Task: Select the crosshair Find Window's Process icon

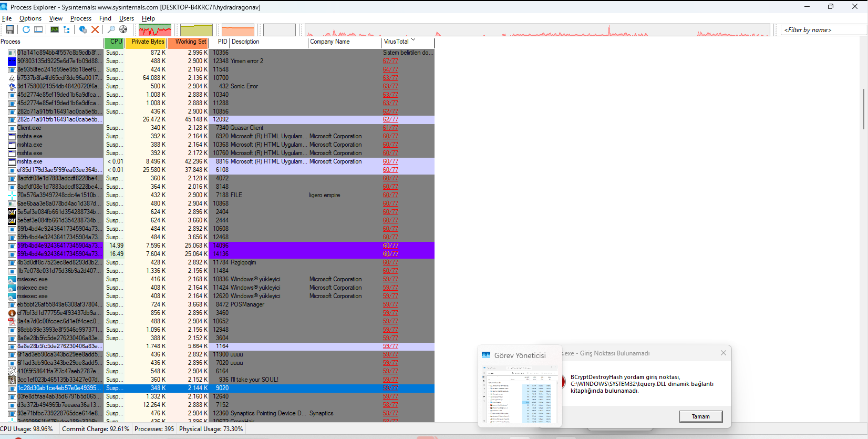Action: pyautogui.click(x=123, y=29)
